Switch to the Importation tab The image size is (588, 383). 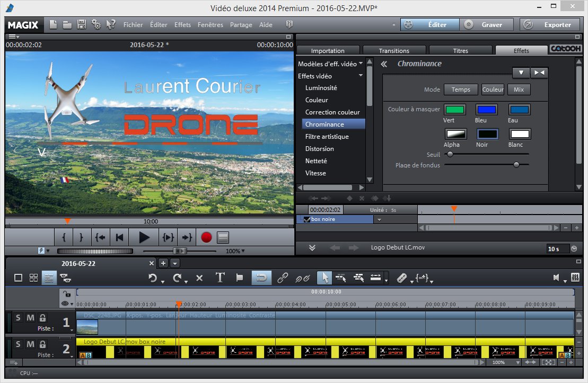pos(328,51)
